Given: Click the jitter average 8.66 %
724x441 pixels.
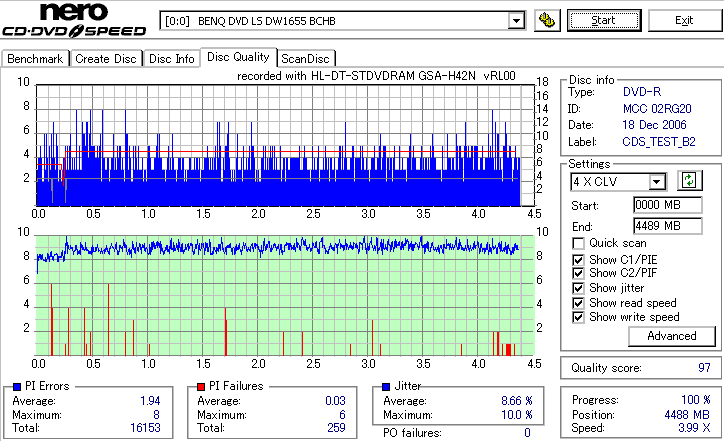Looking at the screenshot, I should coord(517,401).
